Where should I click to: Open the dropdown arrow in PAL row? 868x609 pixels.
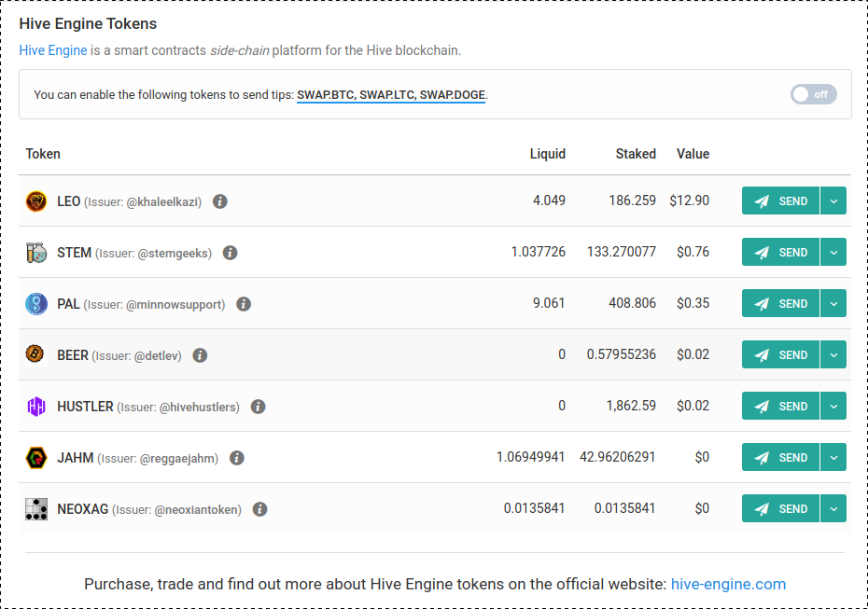pos(833,304)
